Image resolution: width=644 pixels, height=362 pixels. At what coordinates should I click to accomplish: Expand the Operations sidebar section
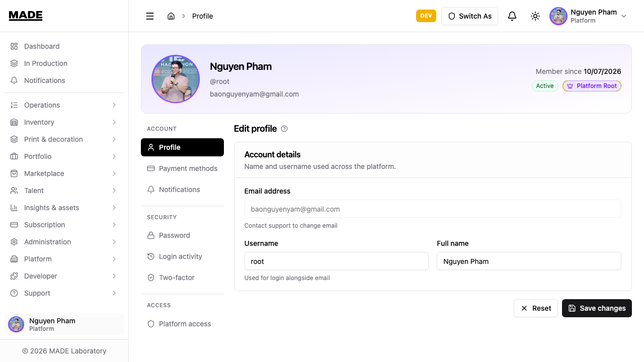pos(64,105)
